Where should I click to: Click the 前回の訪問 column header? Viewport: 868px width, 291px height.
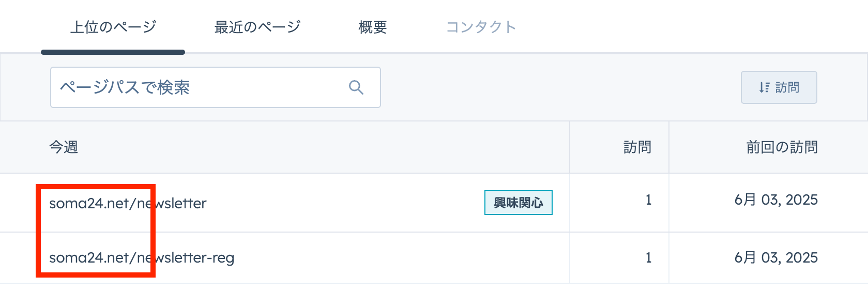782,147
